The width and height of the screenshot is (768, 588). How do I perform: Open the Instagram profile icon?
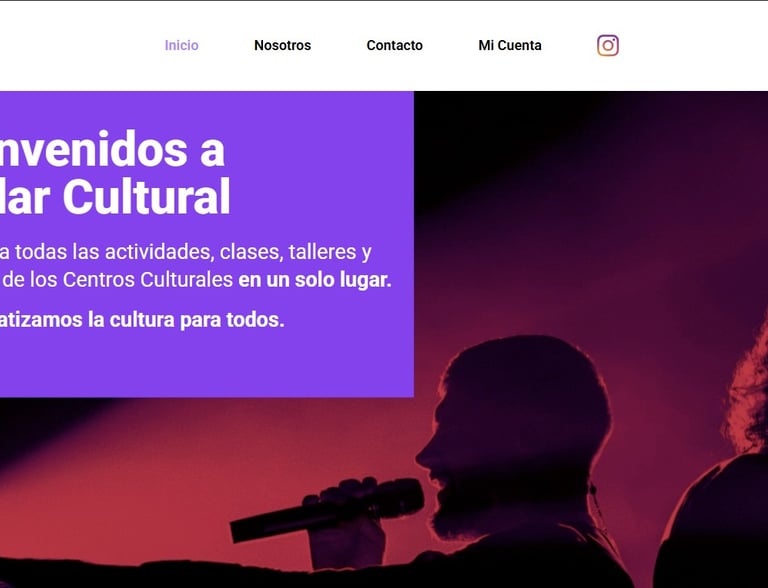[608, 46]
